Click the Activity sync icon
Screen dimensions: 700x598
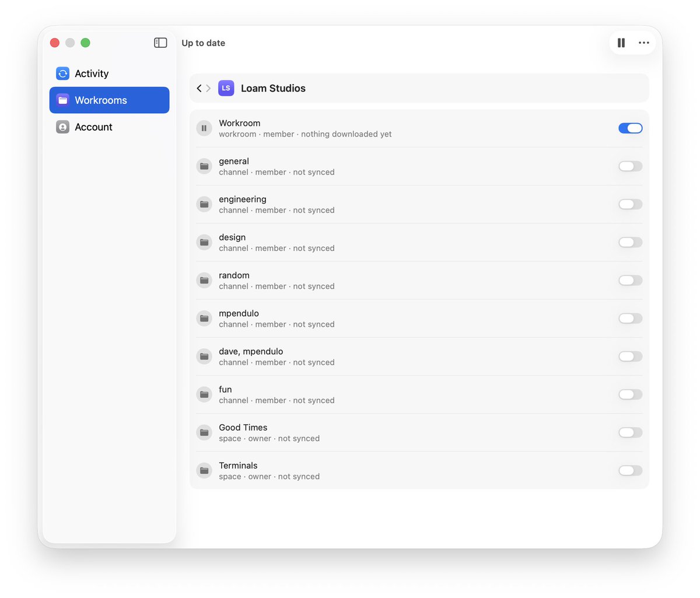coord(62,74)
